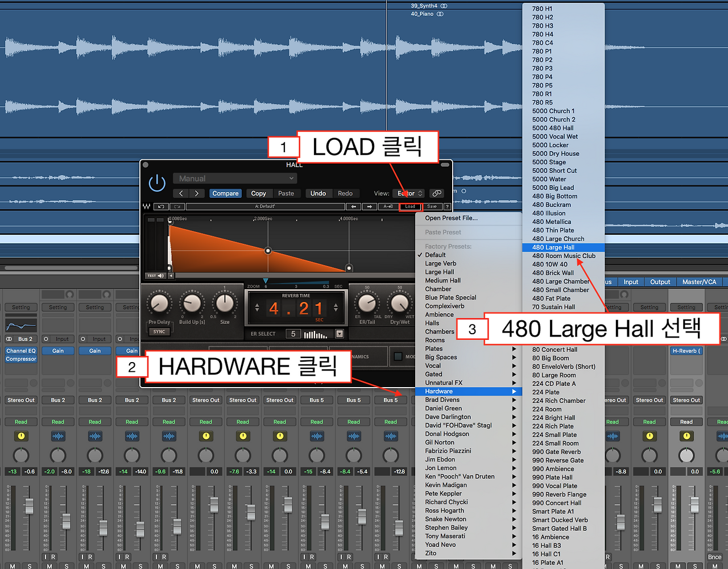
Task: Play the TEST speaker sound
Action: pyautogui.click(x=155, y=276)
